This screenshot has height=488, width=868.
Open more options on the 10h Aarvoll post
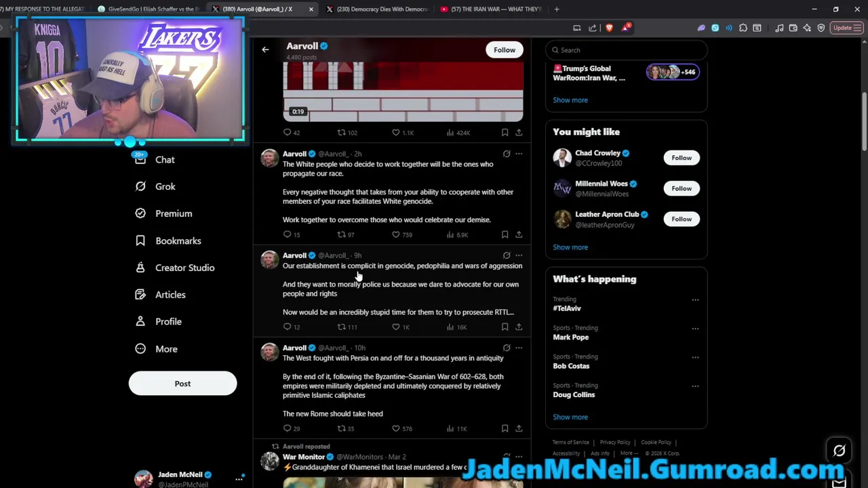coord(519,348)
